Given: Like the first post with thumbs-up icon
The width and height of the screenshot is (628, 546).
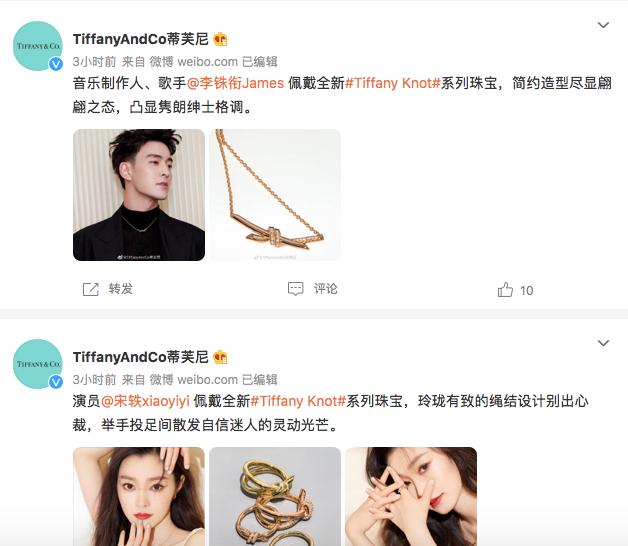Looking at the screenshot, I should click(505, 289).
